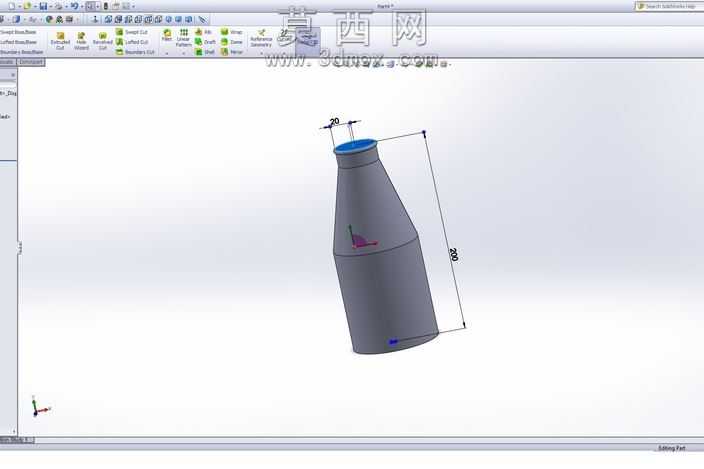
Task: Open the dropdown next to New
Action: point(19,6)
